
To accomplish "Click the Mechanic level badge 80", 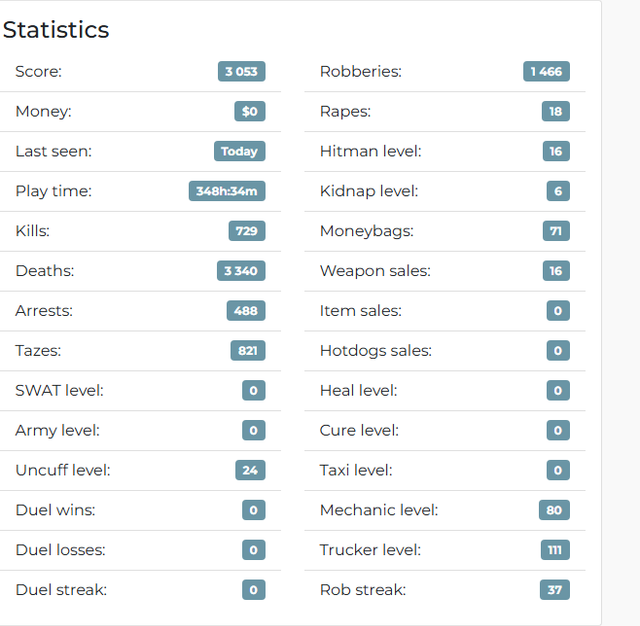I will (x=554, y=510).
